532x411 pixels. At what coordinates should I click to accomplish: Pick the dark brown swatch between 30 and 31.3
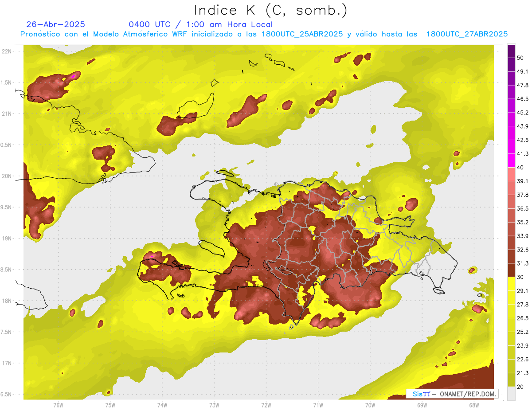click(x=511, y=270)
